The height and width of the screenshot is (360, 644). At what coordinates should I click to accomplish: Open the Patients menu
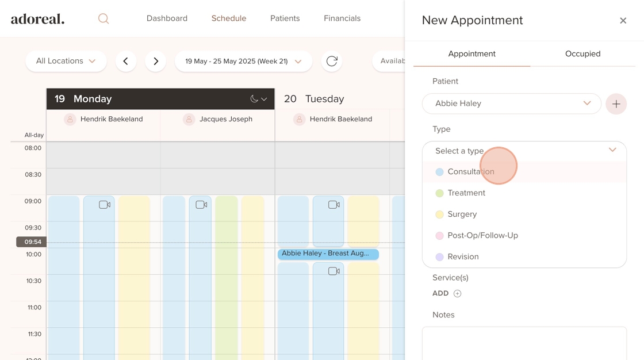point(285,18)
